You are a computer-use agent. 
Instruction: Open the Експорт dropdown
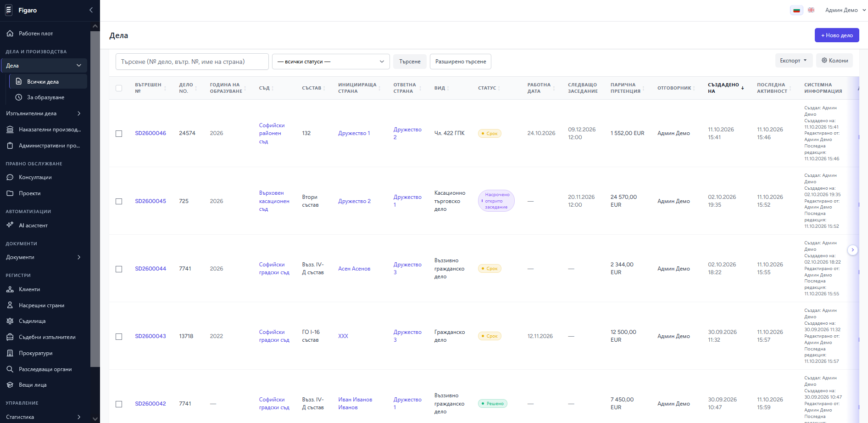tap(794, 61)
